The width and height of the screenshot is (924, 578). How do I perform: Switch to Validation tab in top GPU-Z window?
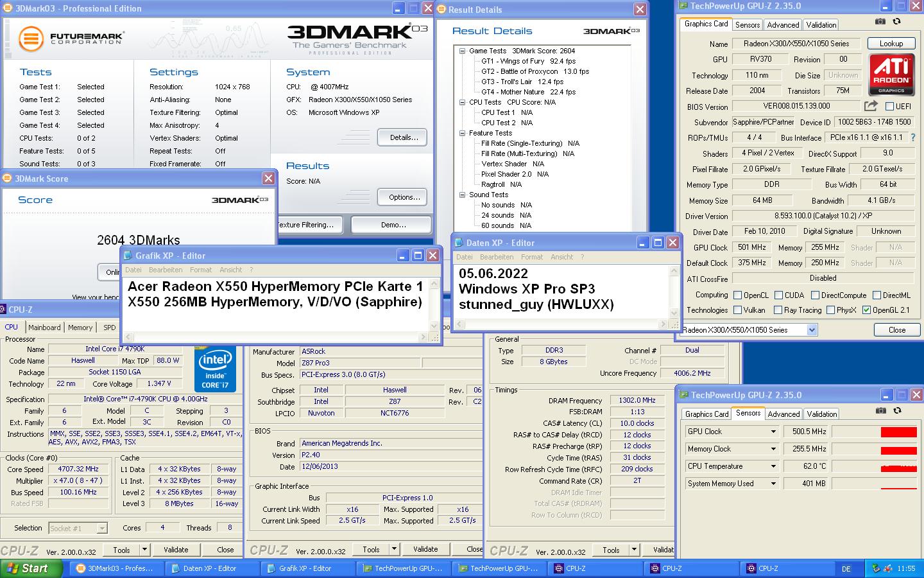(x=821, y=25)
